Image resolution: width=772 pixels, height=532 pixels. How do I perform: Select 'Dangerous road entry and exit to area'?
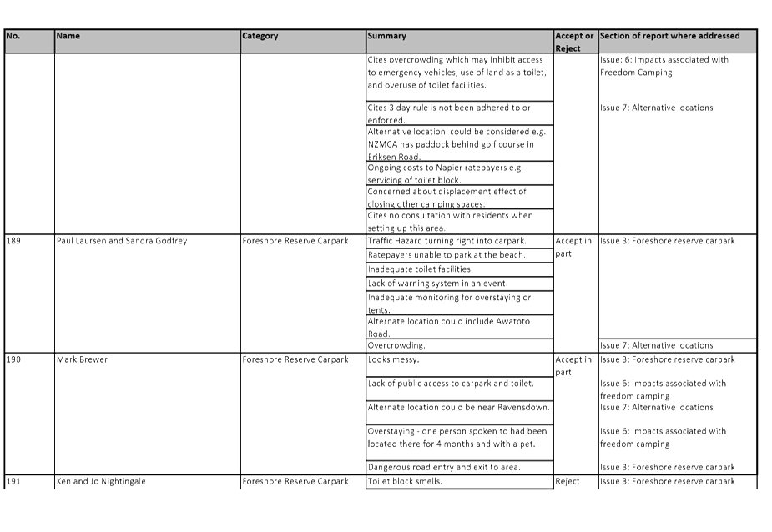(x=460, y=468)
